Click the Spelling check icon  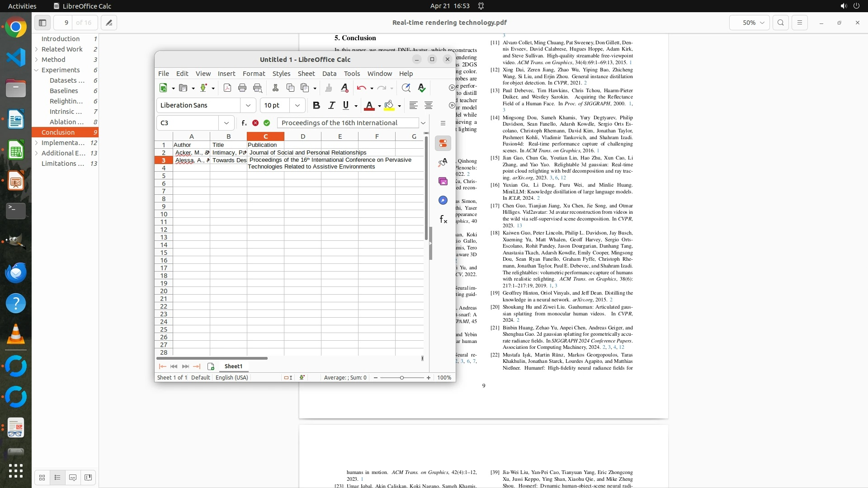422,88
